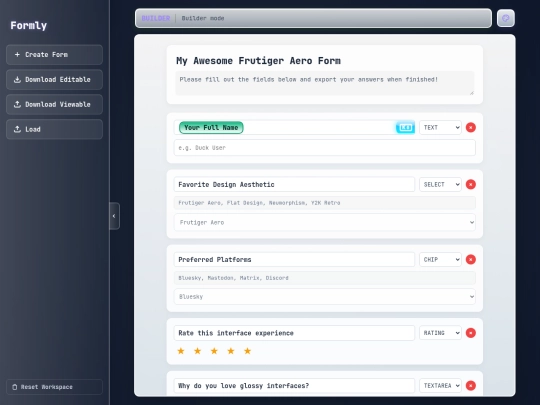Edit the My Awesome Frutiger Aero Form title
The width and height of the screenshot is (540, 405).
point(258,61)
